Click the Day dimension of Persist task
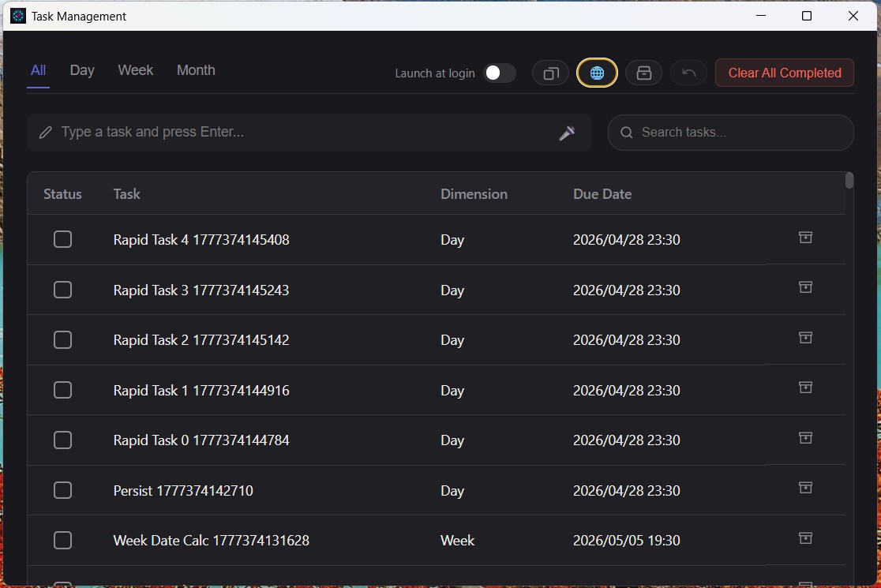Image resolution: width=881 pixels, height=588 pixels. (452, 491)
